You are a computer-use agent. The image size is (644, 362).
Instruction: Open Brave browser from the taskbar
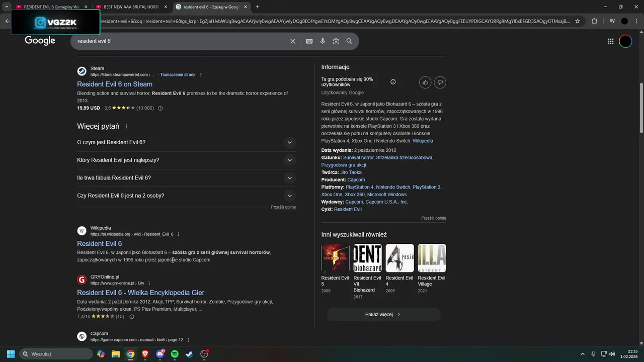pyautogui.click(x=145, y=354)
